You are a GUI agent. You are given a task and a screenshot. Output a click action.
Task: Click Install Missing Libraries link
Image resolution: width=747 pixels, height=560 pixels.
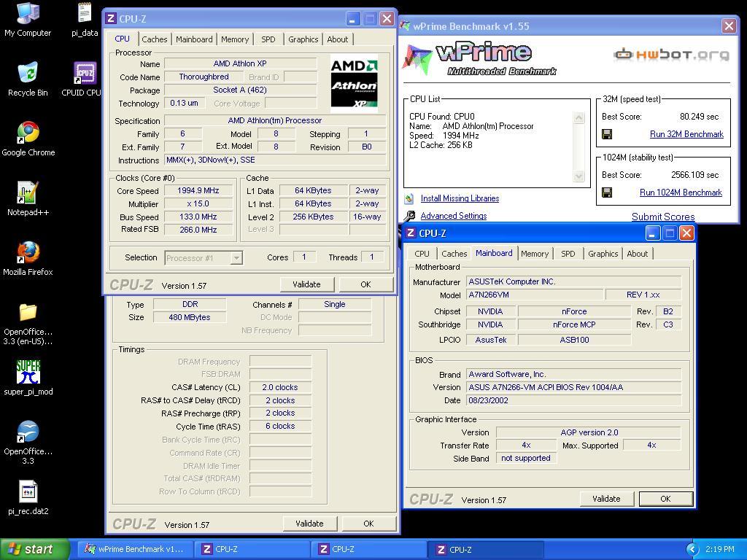coord(460,198)
